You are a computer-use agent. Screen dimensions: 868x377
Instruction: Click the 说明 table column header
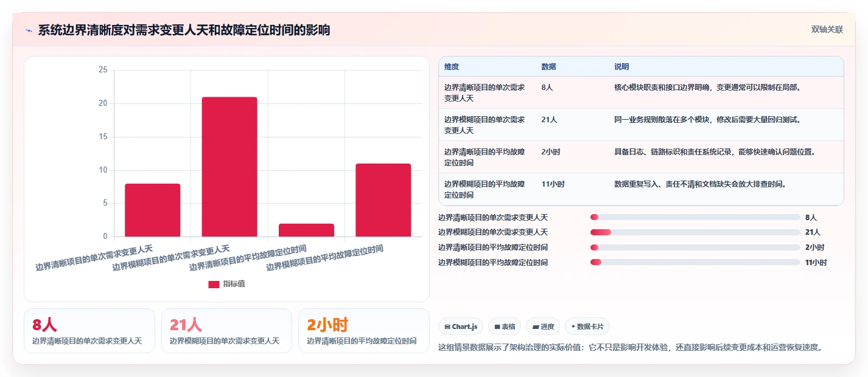[621, 67]
